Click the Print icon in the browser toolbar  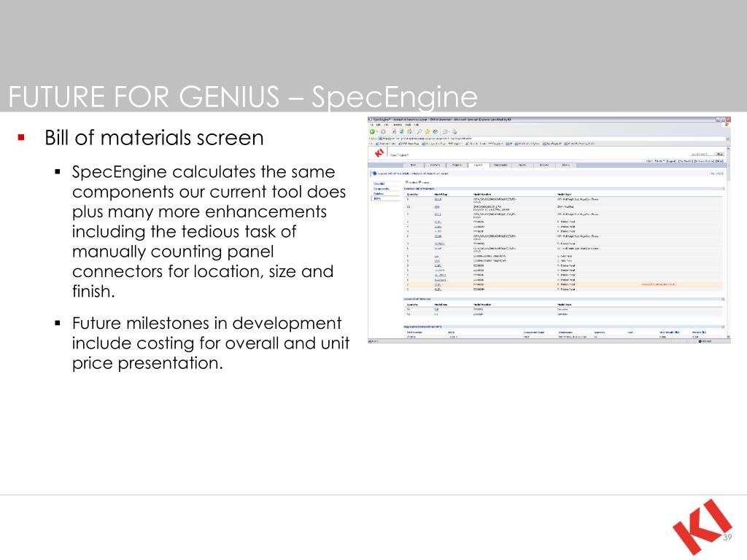click(x=454, y=131)
